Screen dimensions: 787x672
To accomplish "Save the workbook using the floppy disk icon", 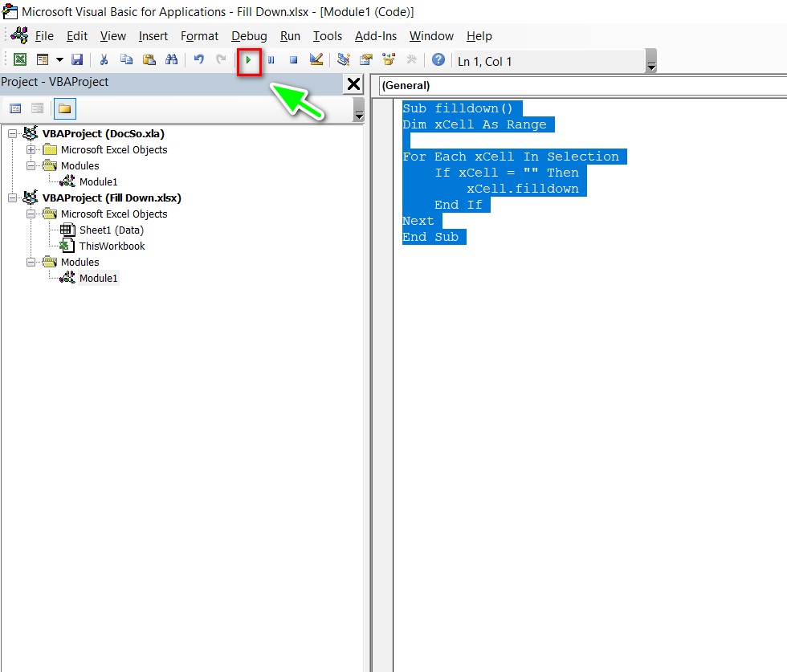I will pyautogui.click(x=77, y=60).
